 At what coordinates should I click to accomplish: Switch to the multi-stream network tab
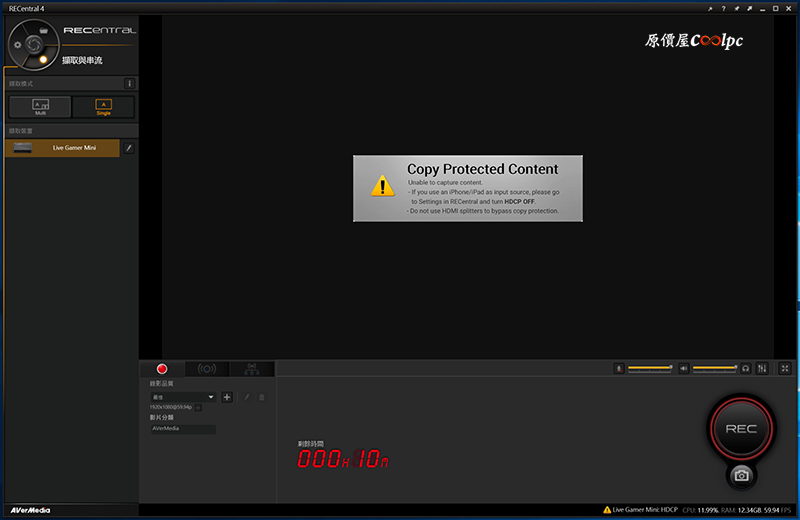click(x=252, y=368)
